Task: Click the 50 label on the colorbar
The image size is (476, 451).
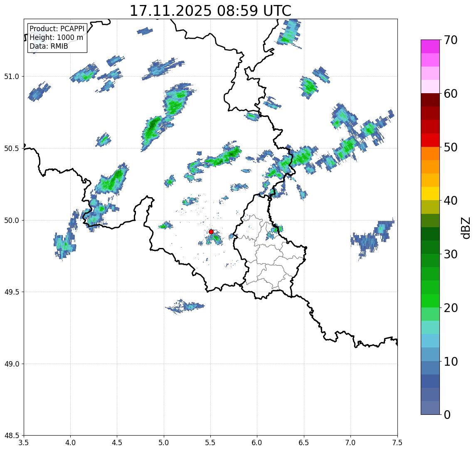Action: point(451,147)
